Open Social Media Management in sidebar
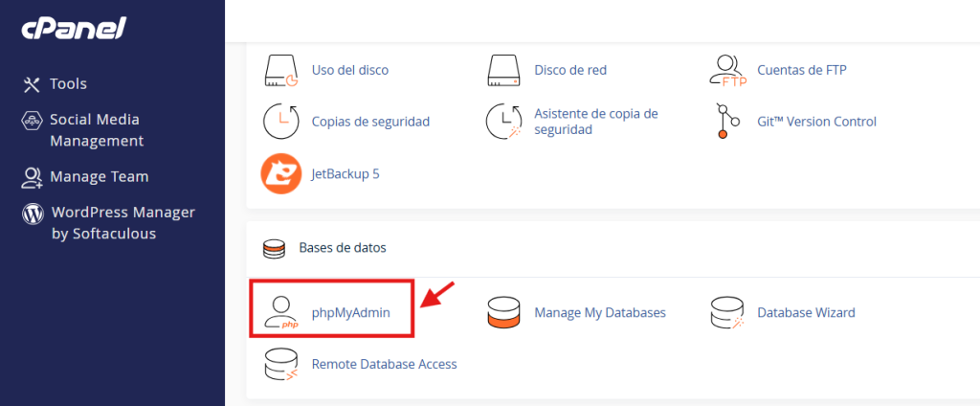 [x=81, y=130]
